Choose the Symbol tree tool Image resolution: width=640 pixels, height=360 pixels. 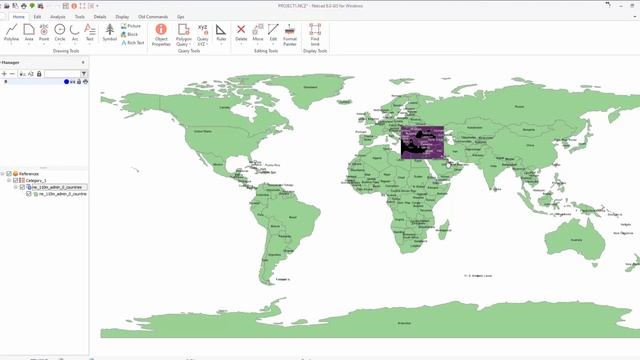click(x=109, y=32)
